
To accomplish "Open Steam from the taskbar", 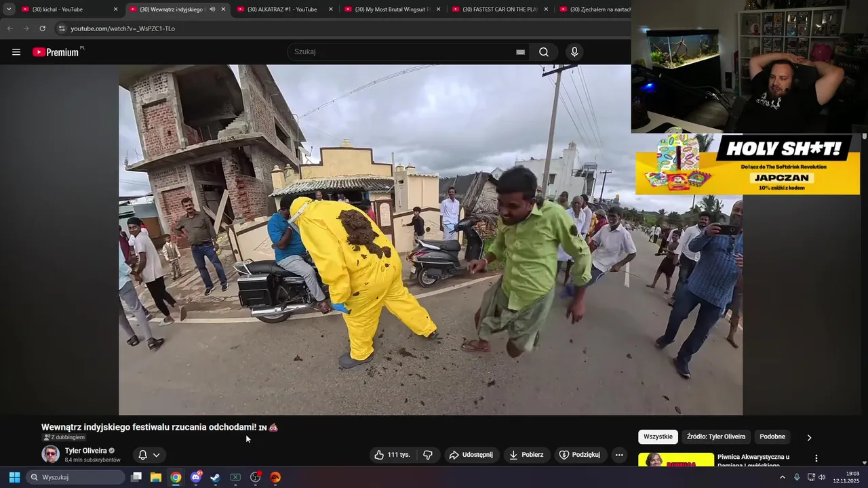I will 215,477.
